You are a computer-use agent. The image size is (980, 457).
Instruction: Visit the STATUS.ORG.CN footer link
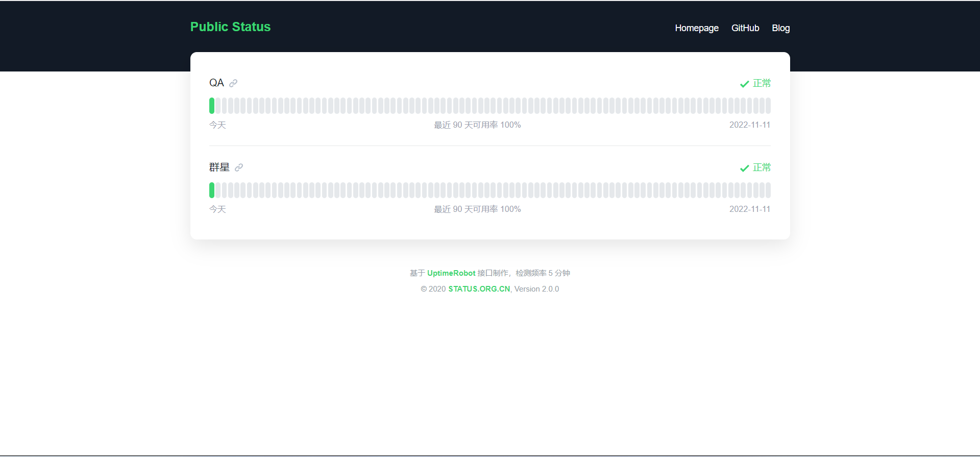(479, 289)
